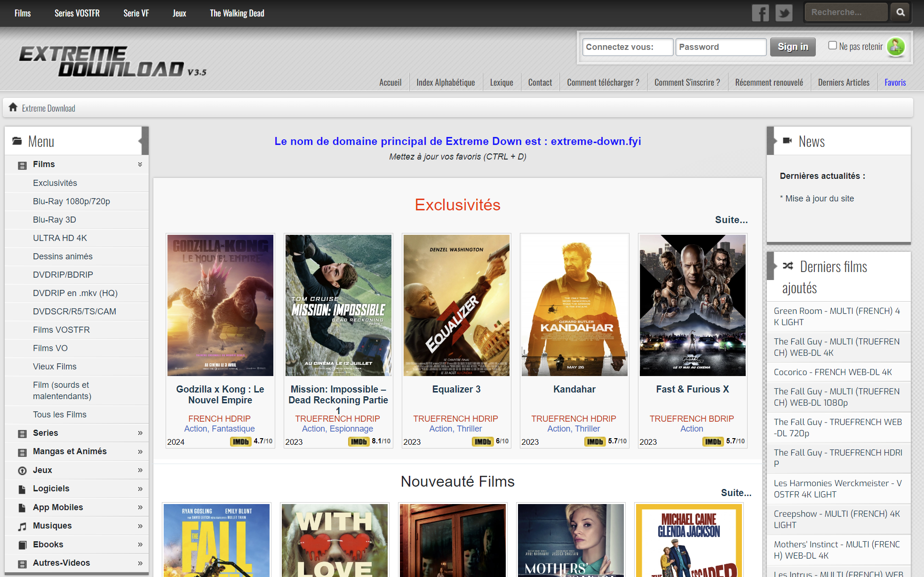Open Creepshow MULTI 4K LIGHT link
Image resolution: width=924 pixels, height=577 pixels.
click(x=837, y=519)
